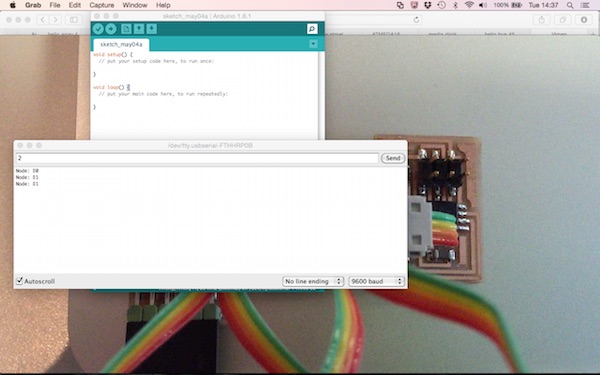This screenshot has height=375, width=600.
Task: Open the Window menu
Action: click(x=135, y=5)
